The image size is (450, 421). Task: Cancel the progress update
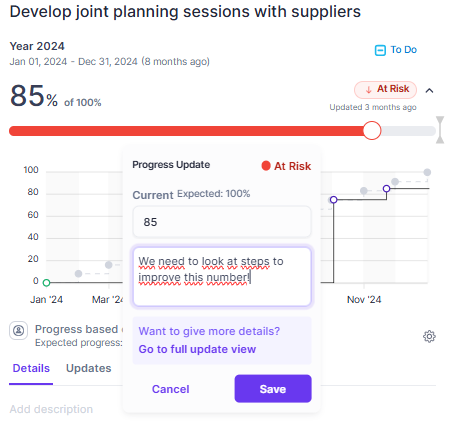coord(171,389)
